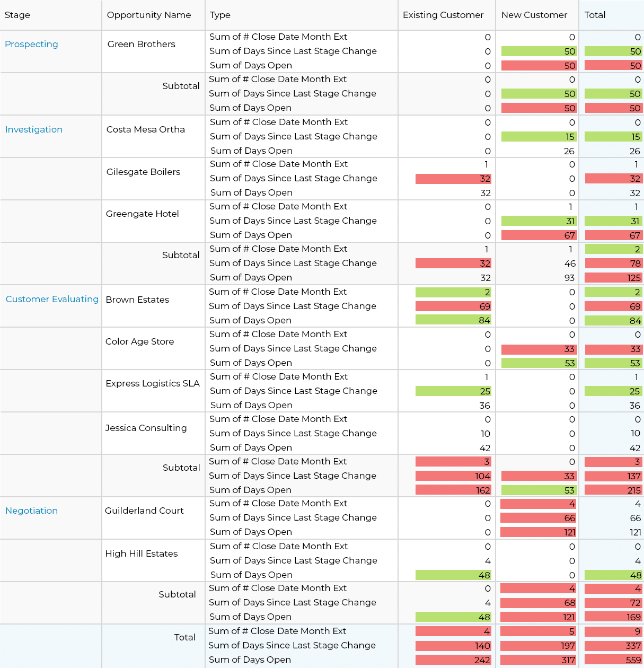Select the Gilesgate Boilers opportunity row
Screen dimensions: 644x668
tap(144, 172)
